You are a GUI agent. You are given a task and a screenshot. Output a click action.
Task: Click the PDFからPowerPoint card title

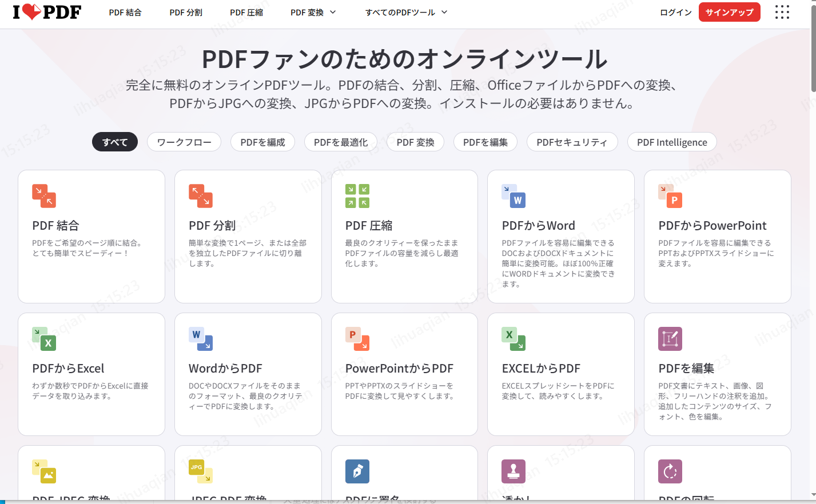tap(712, 226)
